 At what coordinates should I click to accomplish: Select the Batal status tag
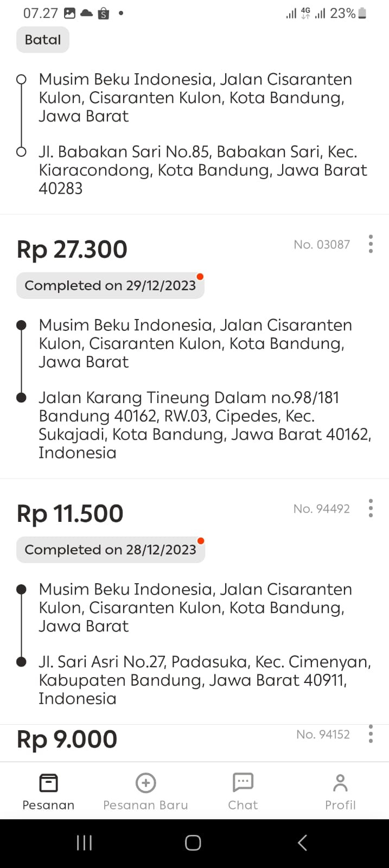point(43,40)
